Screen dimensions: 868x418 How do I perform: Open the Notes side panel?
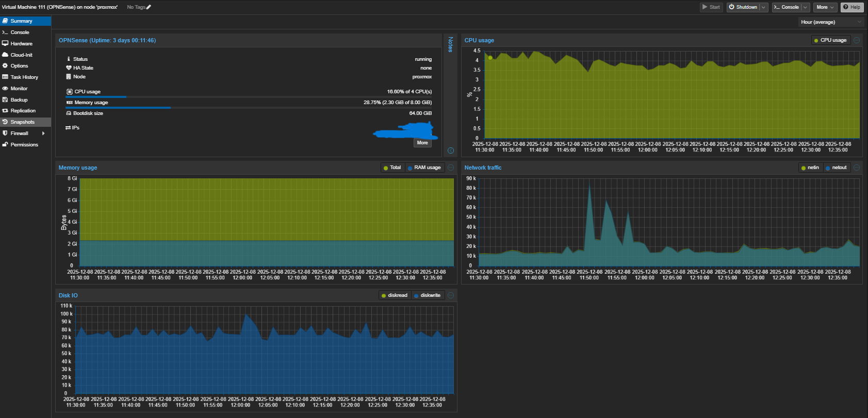pyautogui.click(x=450, y=44)
